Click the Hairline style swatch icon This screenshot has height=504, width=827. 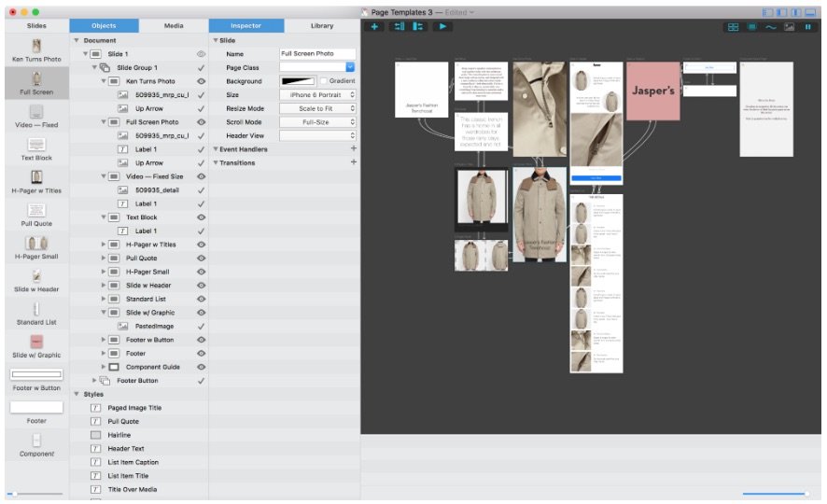(x=95, y=435)
